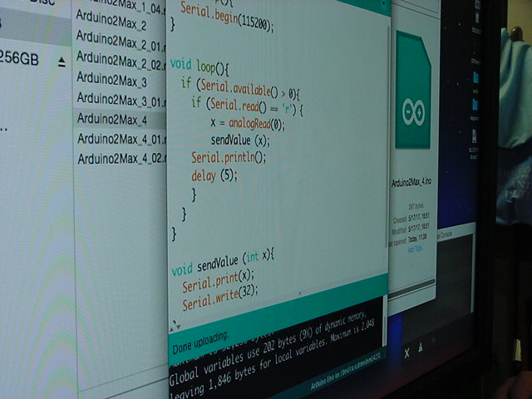Click the Created date in the Finder preview
The width and height of the screenshot is (532, 399).
[x=419, y=218]
